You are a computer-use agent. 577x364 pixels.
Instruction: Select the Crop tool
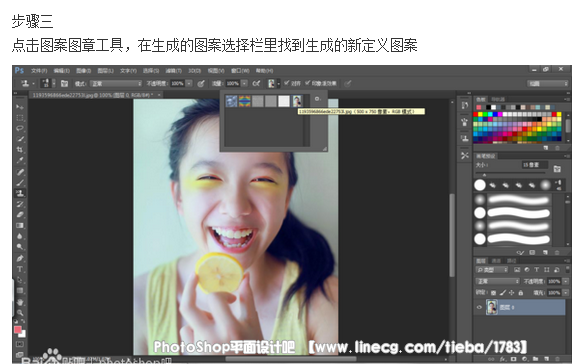click(x=20, y=150)
